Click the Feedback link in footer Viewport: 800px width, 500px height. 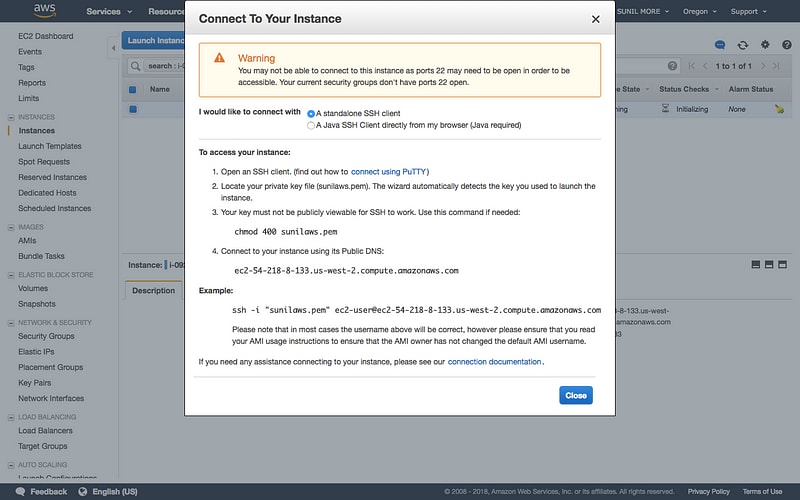48,491
